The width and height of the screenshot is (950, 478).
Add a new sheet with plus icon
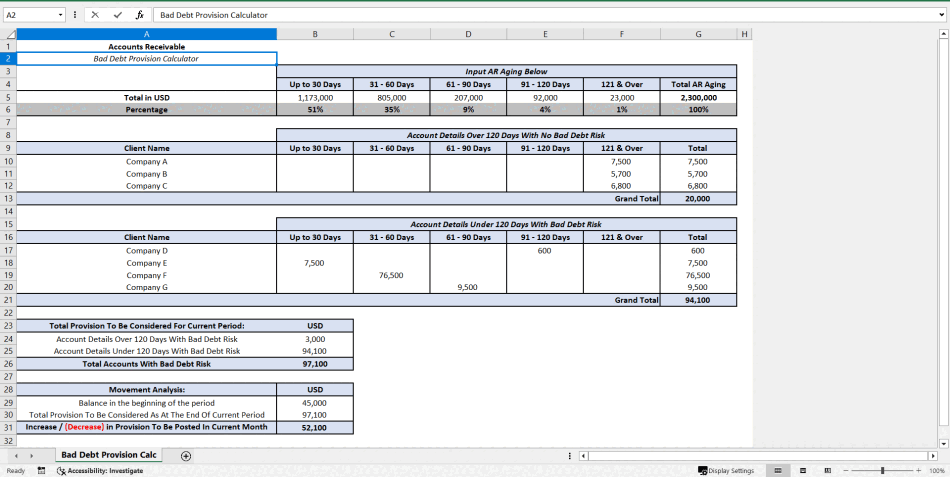coord(186,456)
